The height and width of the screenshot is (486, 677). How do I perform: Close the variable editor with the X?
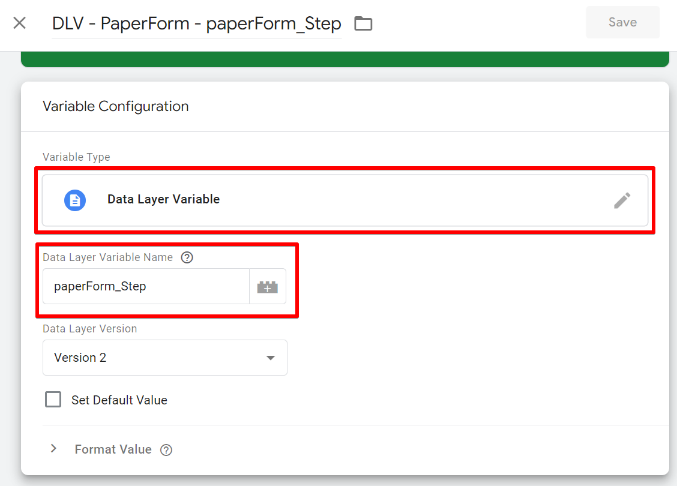(x=20, y=22)
